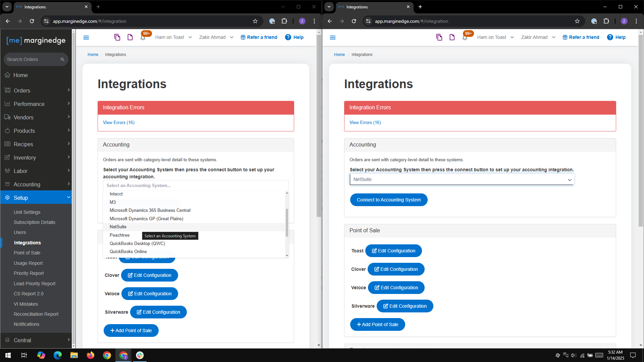
Task: Click the search magnifier in Search Orders box
Action: 62,59
